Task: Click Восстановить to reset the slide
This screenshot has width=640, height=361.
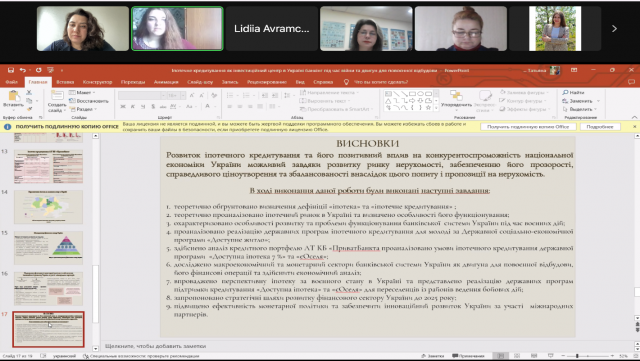Action: [x=89, y=101]
